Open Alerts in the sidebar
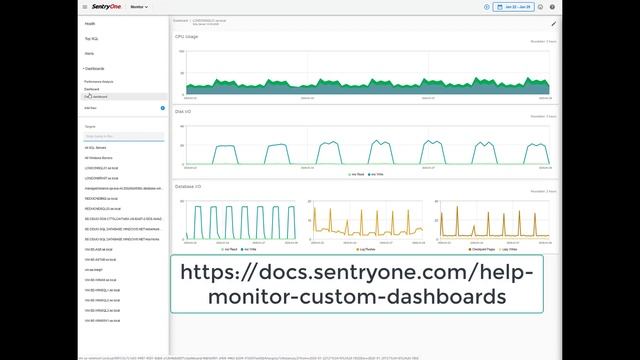The width and height of the screenshot is (640, 360). click(x=89, y=53)
